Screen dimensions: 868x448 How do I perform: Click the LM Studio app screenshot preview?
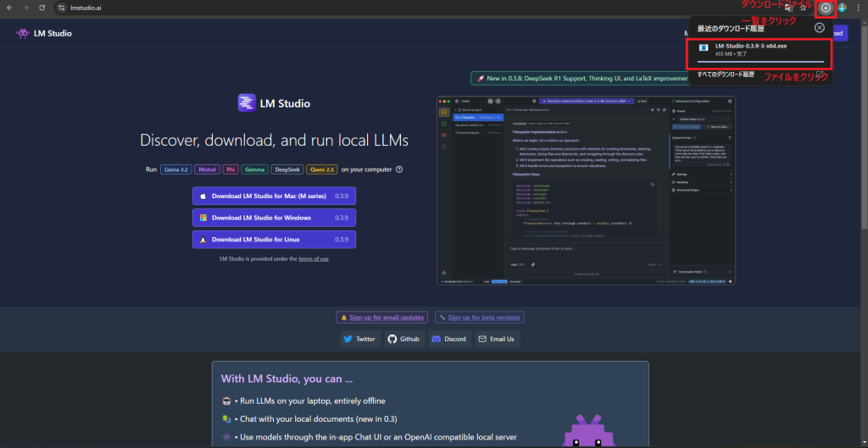[x=586, y=191]
